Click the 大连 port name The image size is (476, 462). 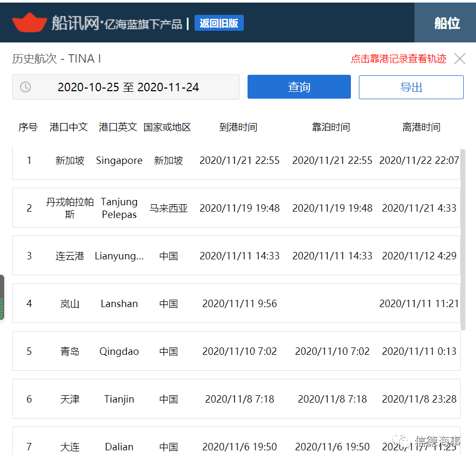pyautogui.click(x=70, y=447)
